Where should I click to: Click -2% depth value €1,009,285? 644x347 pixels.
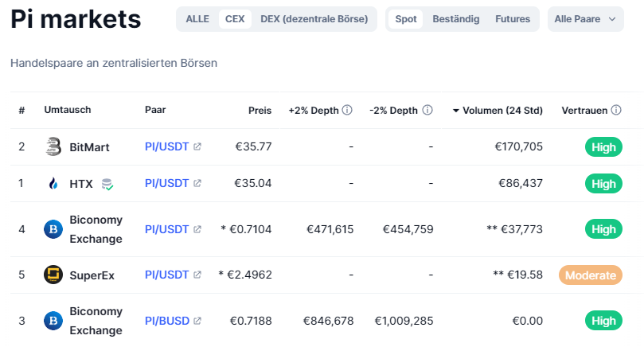(x=404, y=321)
